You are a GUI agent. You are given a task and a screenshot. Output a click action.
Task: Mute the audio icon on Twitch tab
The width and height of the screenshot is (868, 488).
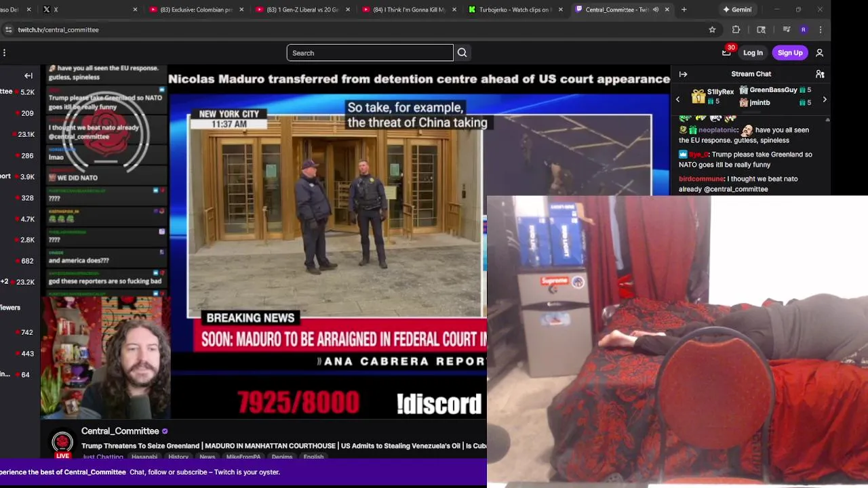pos(655,9)
